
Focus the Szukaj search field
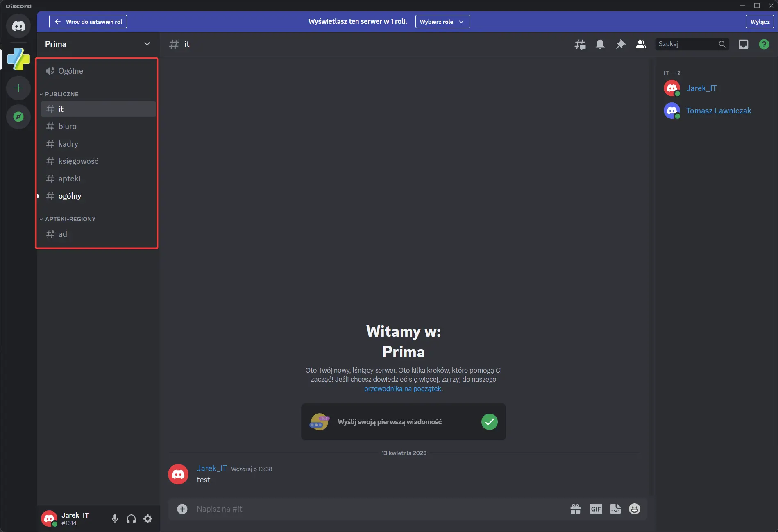692,44
